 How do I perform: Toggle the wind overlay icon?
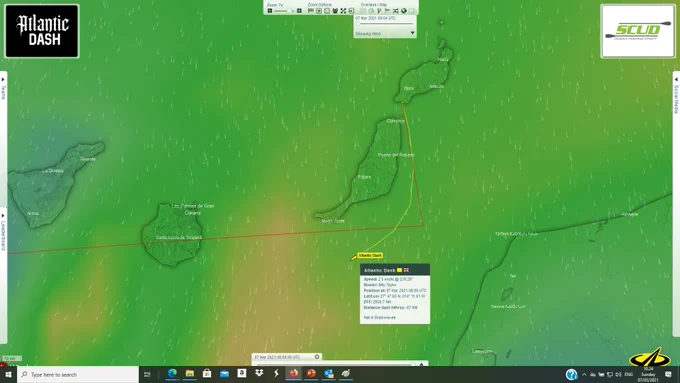click(379, 11)
